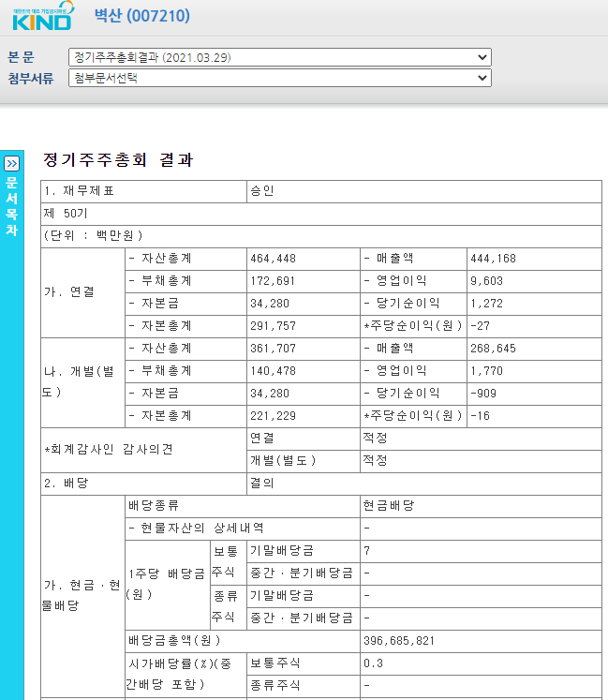Click ordinary share year-end dividend value 7
The image size is (608, 700).
coord(366,551)
